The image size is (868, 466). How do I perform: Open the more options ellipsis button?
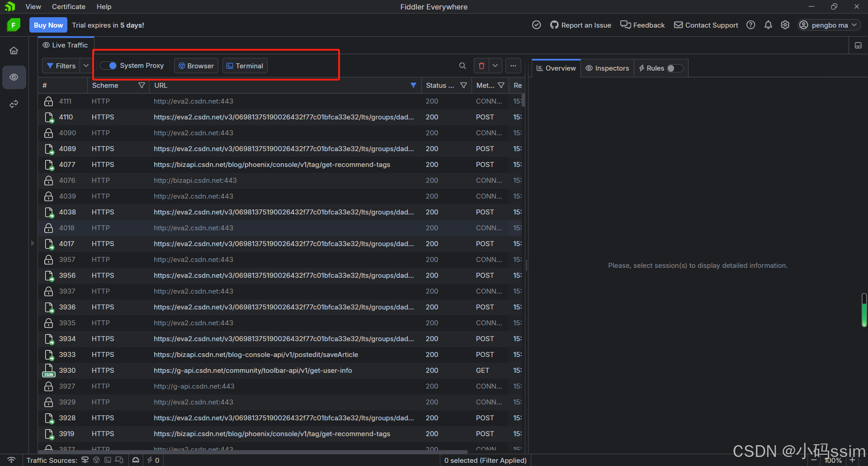(513, 66)
